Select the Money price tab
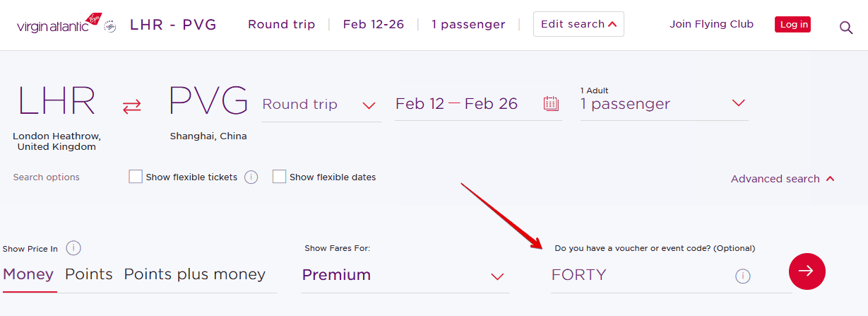 (x=28, y=274)
